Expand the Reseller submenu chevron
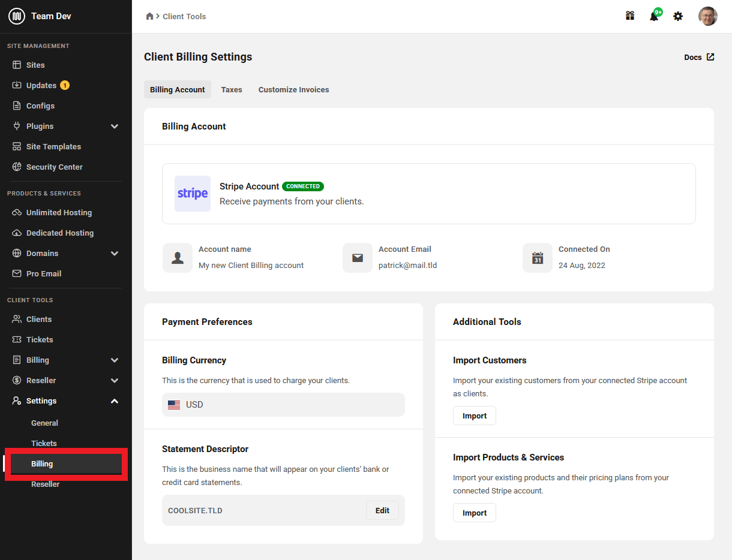 tap(115, 380)
